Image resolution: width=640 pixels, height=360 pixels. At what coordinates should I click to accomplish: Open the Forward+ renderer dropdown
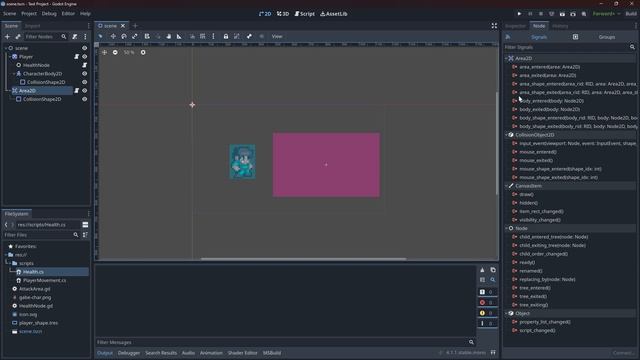pos(607,14)
